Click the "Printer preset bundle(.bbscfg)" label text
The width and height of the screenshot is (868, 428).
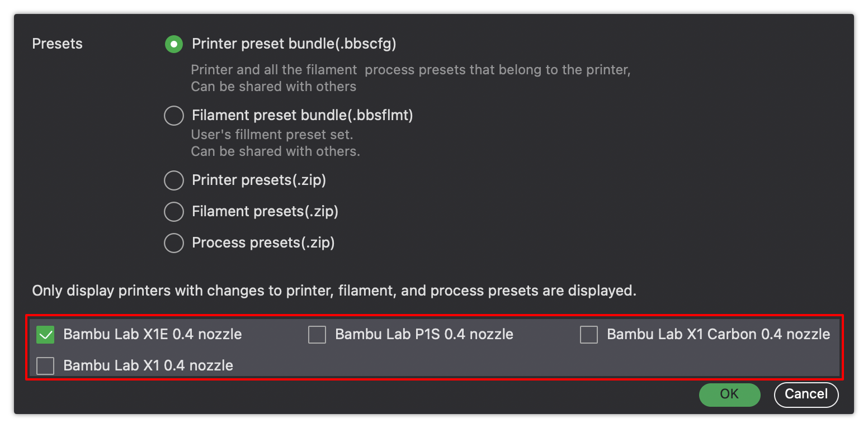coord(294,44)
